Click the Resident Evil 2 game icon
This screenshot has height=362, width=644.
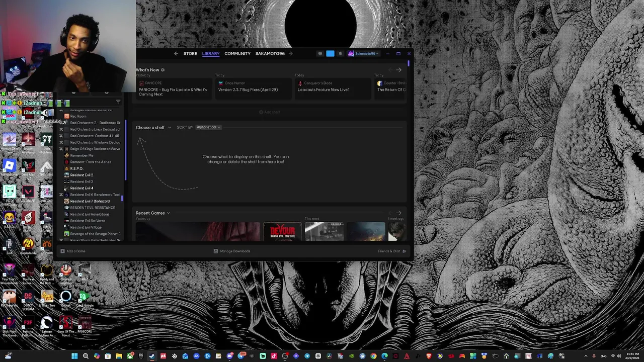click(x=66, y=175)
